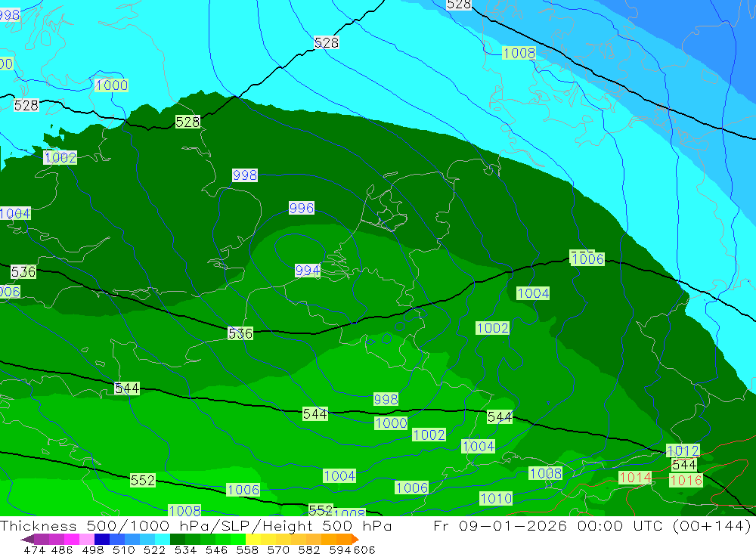Click the 528 label with green background

coord(187,122)
